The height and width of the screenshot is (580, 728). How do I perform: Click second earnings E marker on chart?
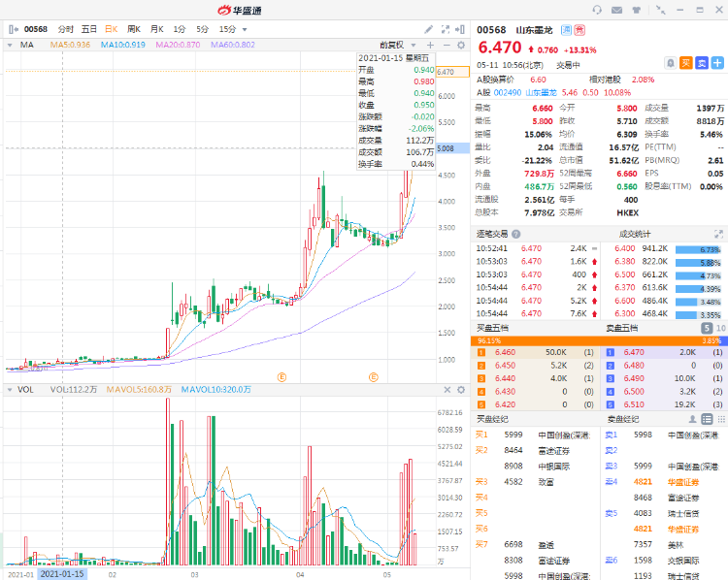[374, 377]
